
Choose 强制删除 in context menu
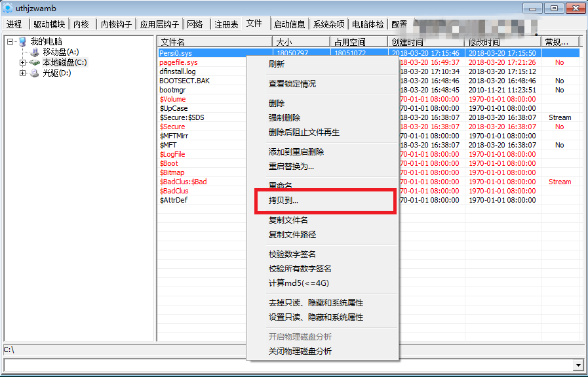click(323, 118)
